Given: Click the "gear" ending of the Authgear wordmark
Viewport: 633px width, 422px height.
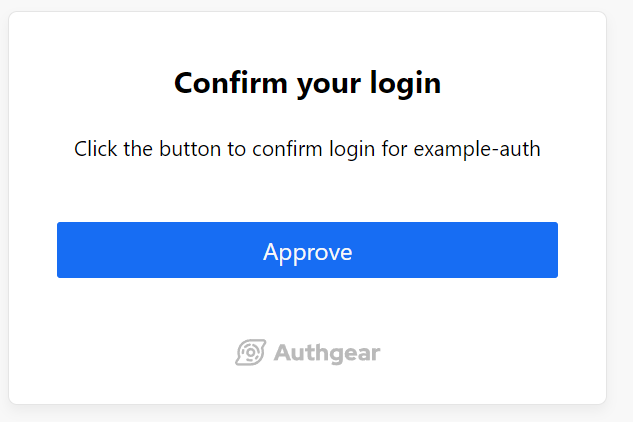Looking at the screenshot, I should coord(358,353).
